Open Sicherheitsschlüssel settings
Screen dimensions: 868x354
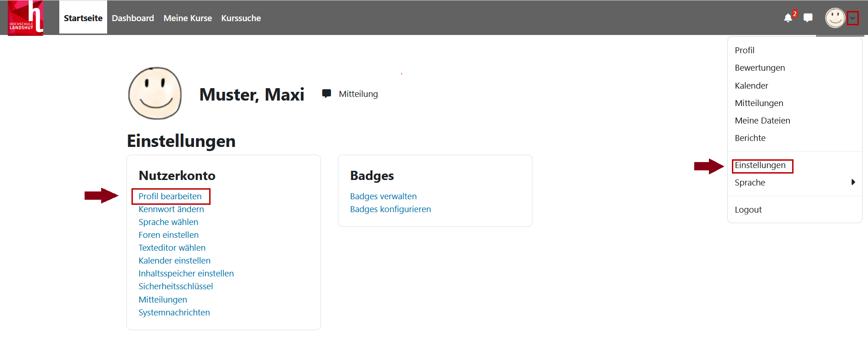point(176,286)
